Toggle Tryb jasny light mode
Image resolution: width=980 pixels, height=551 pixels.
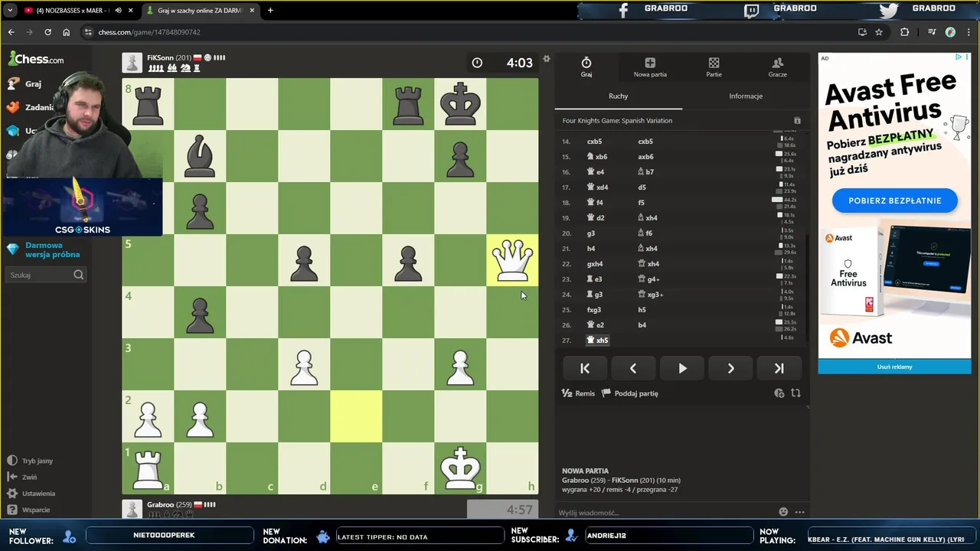click(x=31, y=461)
